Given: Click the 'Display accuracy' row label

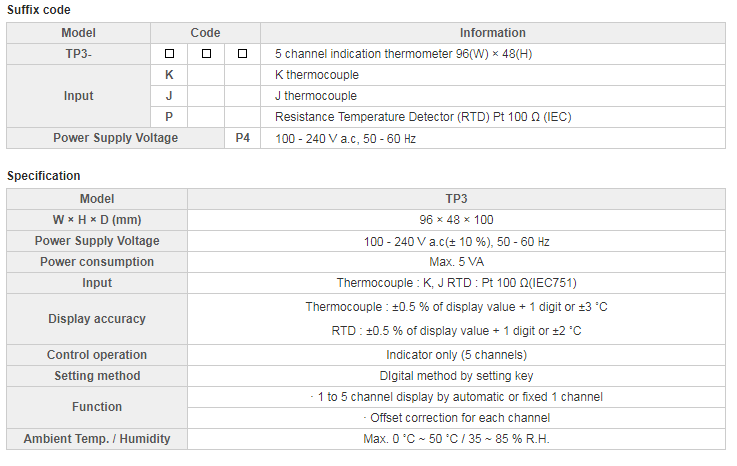Looking at the screenshot, I should click(x=97, y=319).
